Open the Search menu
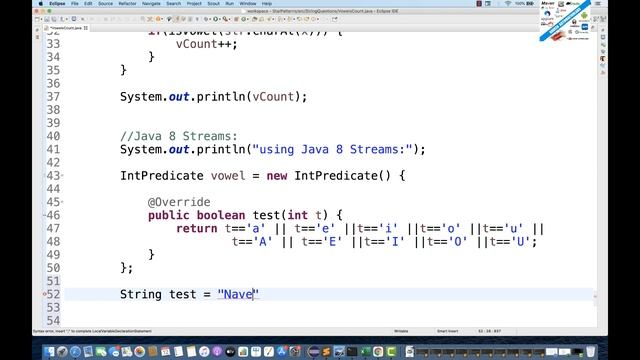The image size is (640, 360). coord(173,3)
